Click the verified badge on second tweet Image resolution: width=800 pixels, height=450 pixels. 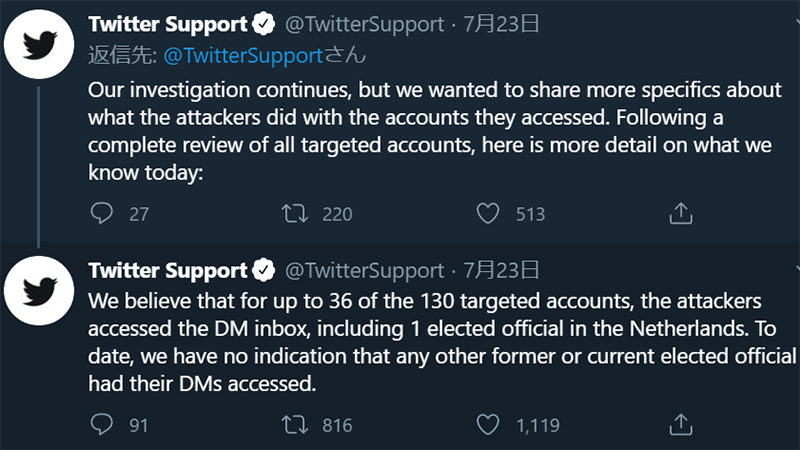point(265,270)
